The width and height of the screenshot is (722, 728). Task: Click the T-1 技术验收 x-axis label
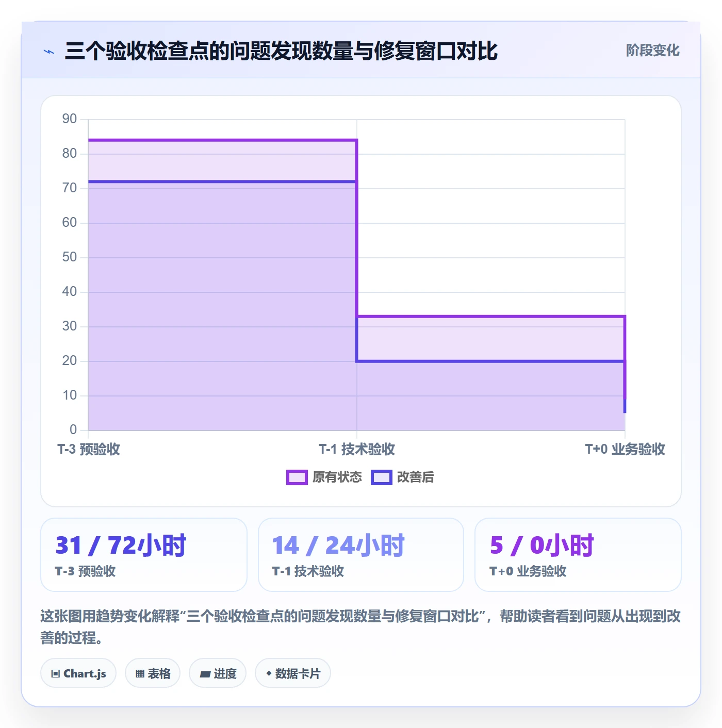click(357, 449)
